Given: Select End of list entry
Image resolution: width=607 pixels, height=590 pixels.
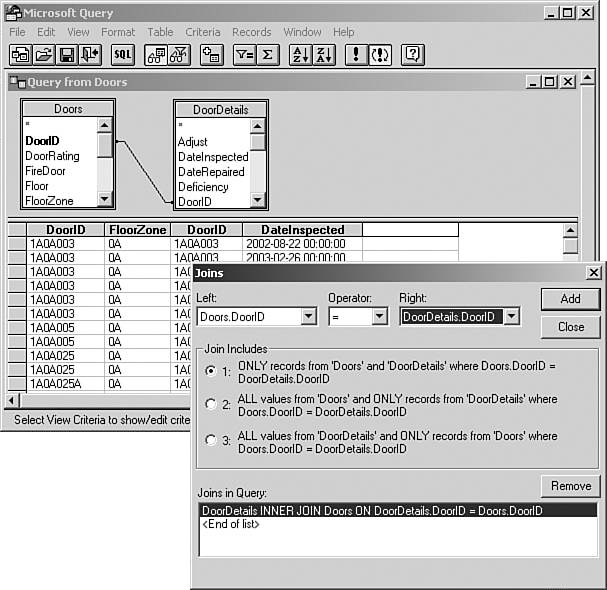Looking at the screenshot, I should (231, 524).
